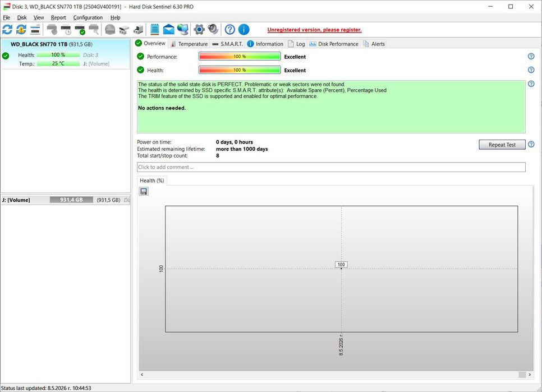Click the speaker sound alert icon
542x392 pixels.
213,30
